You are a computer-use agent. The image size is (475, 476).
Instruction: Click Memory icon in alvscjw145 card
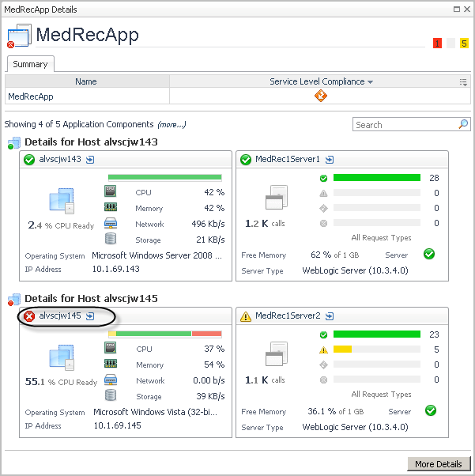(x=111, y=364)
